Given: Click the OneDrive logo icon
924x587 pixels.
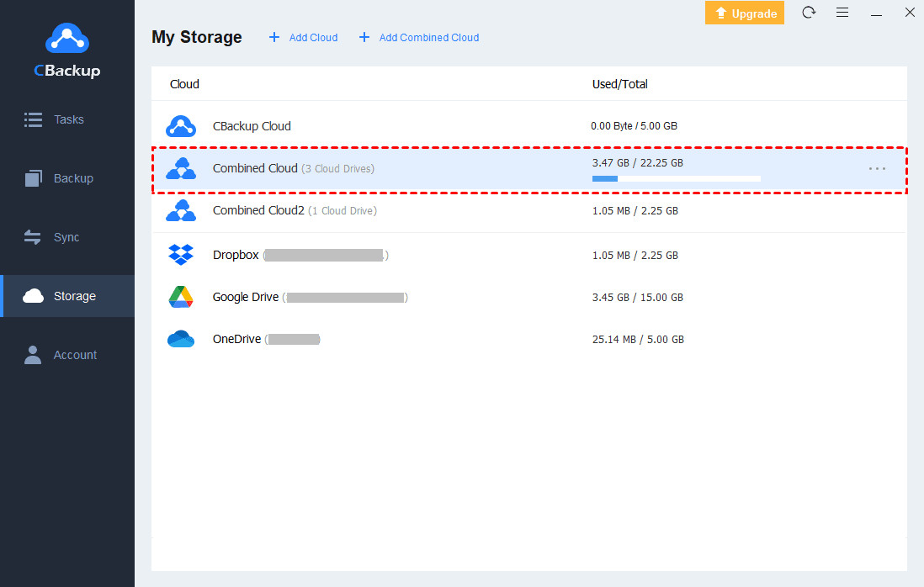Looking at the screenshot, I should point(181,339).
